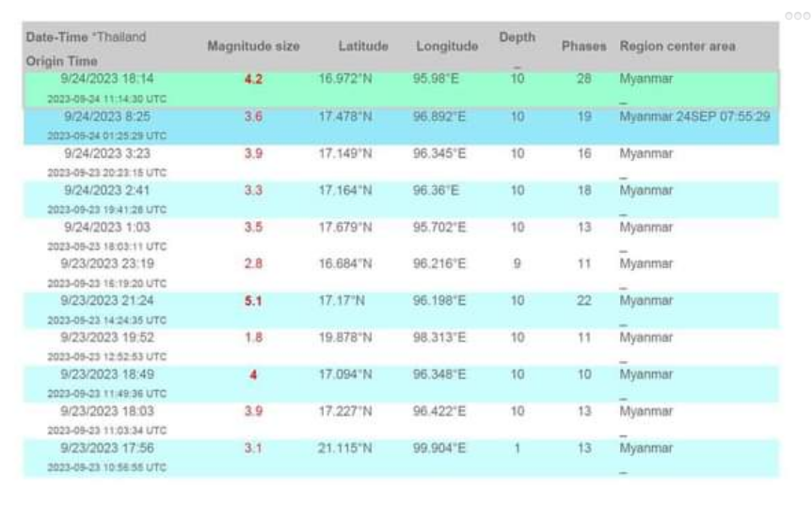Select longitude 98.313°E cell
This screenshot has height=505, width=812.
(439, 338)
